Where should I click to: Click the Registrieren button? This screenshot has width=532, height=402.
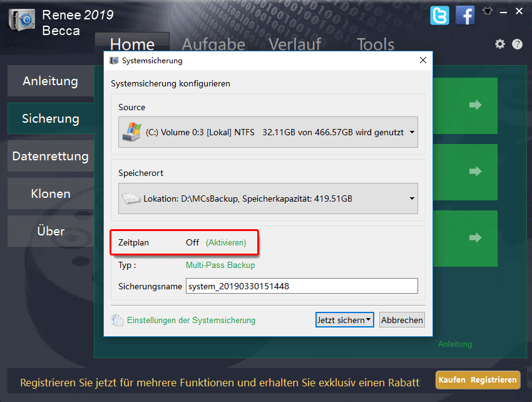[x=494, y=379]
